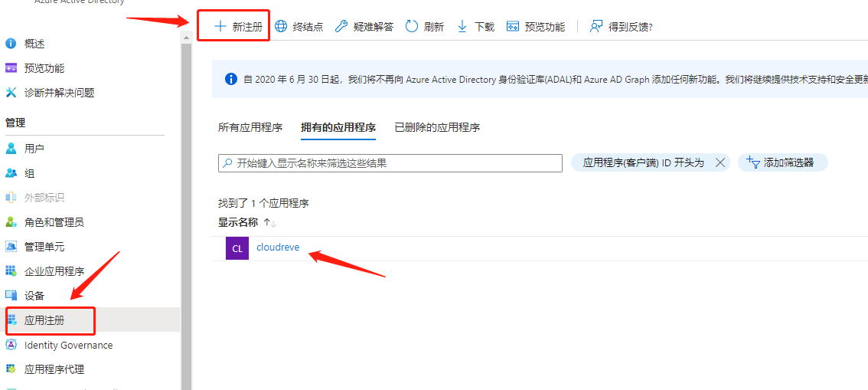Click the feedback person icon for 得到反馈
This screenshot has height=390, width=868.
pos(596,26)
